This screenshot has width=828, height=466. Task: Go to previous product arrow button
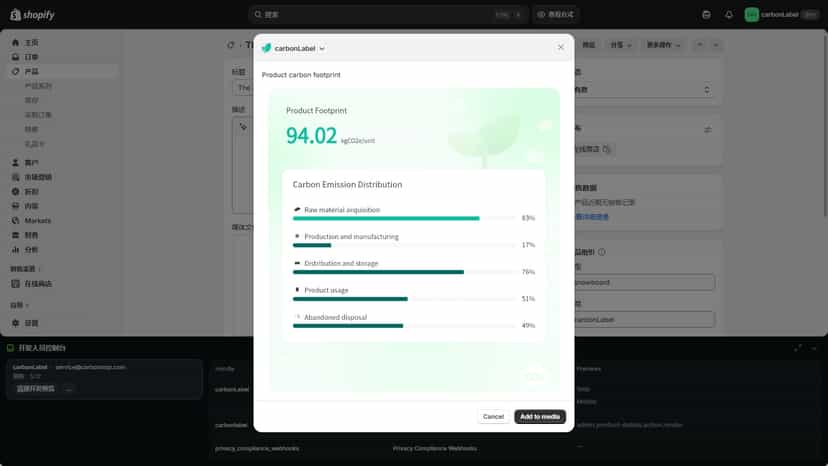pos(700,45)
